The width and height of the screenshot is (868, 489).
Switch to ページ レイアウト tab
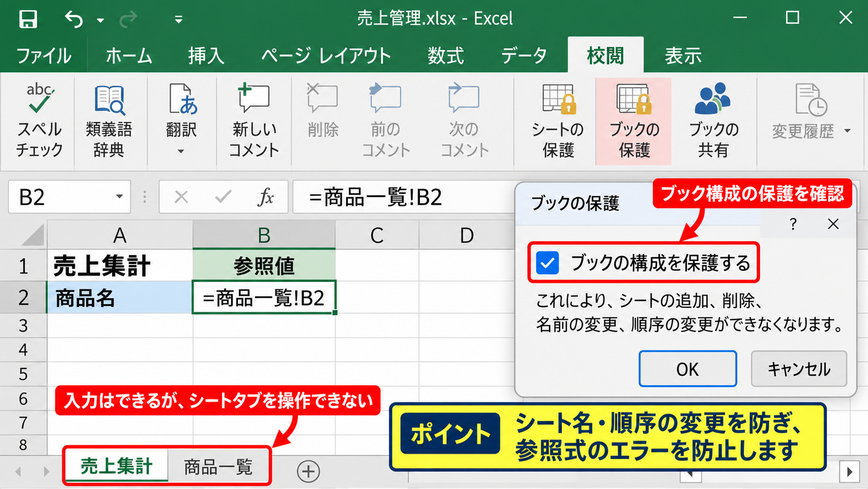(326, 56)
